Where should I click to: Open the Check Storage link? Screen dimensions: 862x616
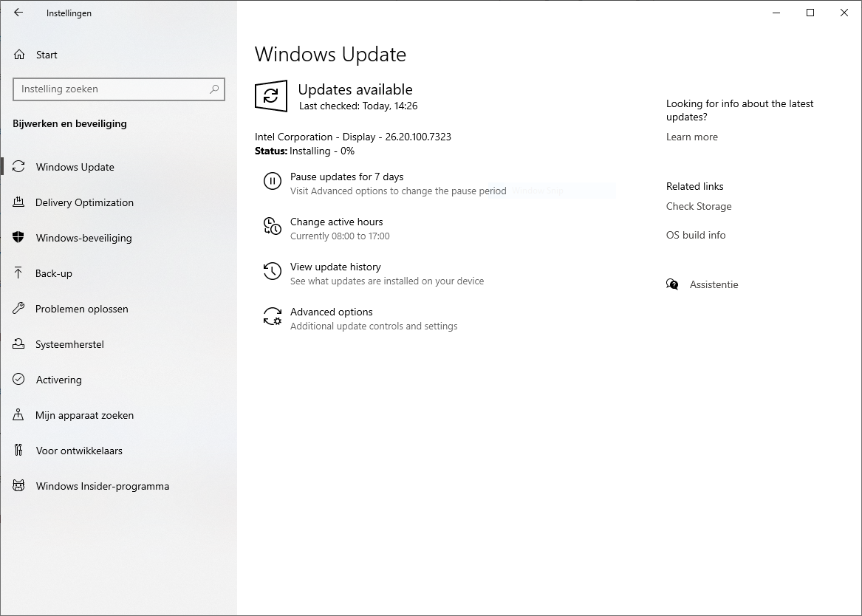699,206
